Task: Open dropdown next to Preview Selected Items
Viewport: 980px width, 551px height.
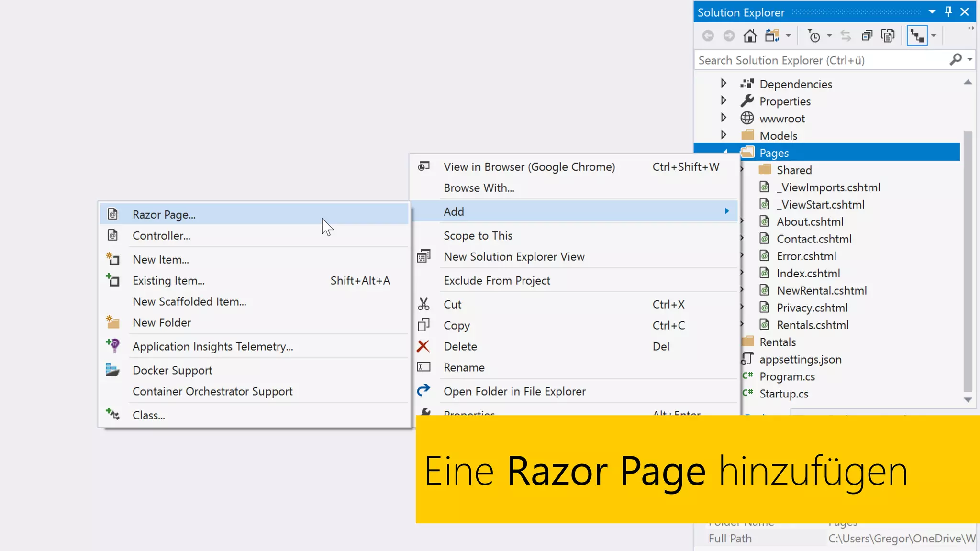Action: coord(934,36)
